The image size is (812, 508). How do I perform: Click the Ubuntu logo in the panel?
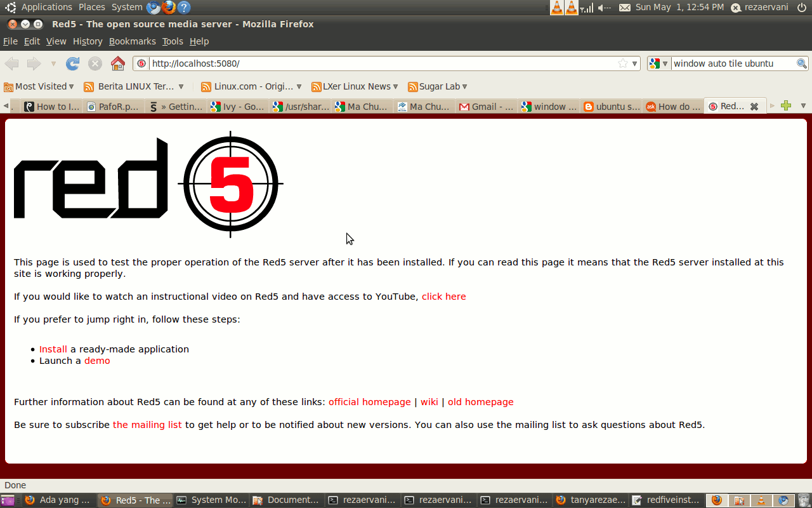tap(11, 8)
